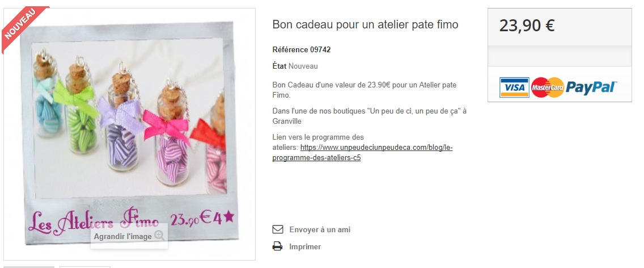Click the envelope icon for sending to friend
644x268 pixels.
pyautogui.click(x=278, y=229)
